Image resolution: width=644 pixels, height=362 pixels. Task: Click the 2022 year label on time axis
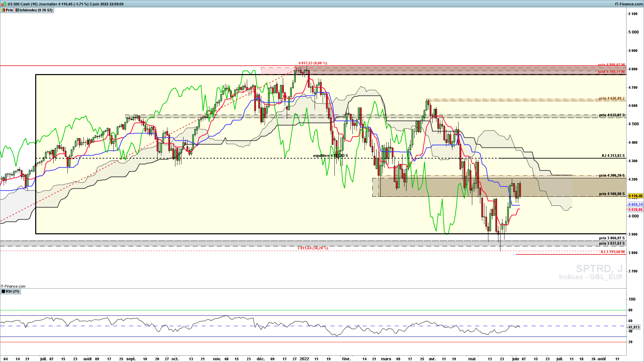304,359
